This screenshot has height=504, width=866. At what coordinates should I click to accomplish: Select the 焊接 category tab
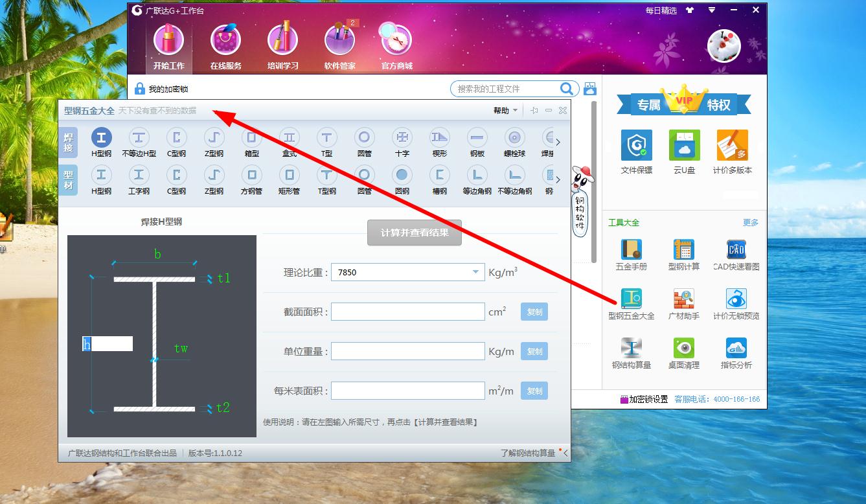point(69,143)
